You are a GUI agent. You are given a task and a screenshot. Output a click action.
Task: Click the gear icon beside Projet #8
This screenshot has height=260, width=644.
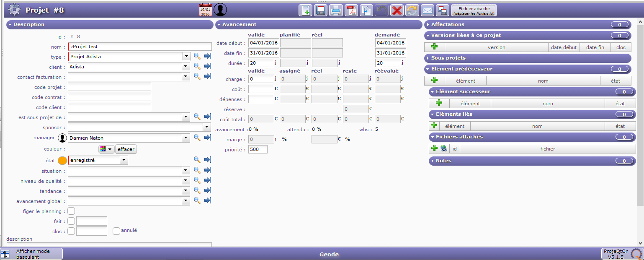[15, 10]
